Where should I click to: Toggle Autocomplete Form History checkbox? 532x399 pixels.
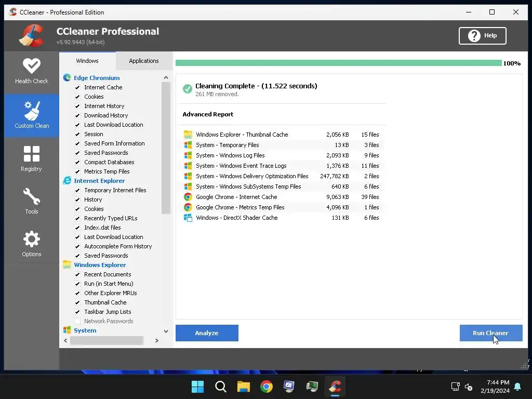pyautogui.click(x=77, y=246)
